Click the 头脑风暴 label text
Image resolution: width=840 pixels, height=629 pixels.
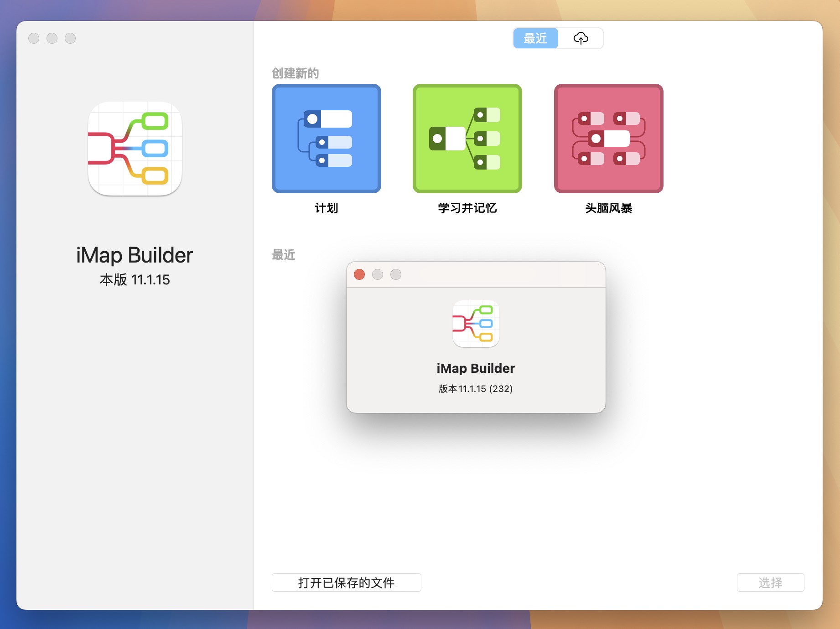(608, 208)
